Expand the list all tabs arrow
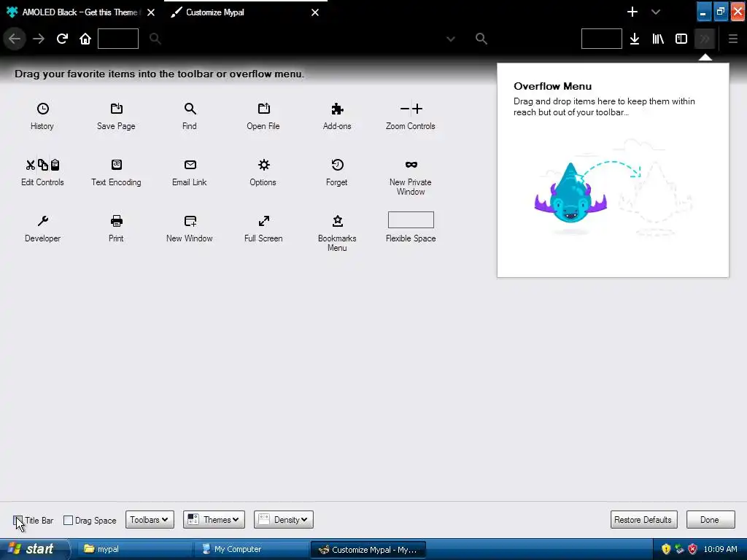The width and height of the screenshot is (747, 560). coord(656,12)
